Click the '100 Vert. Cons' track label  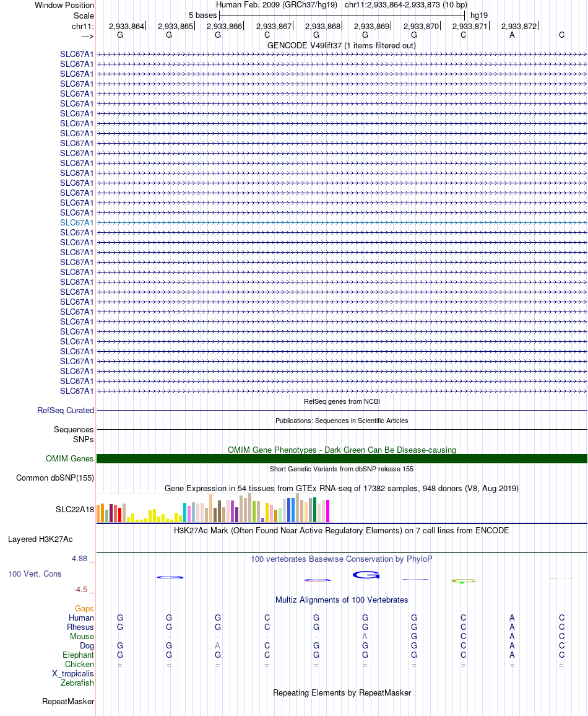(x=35, y=574)
